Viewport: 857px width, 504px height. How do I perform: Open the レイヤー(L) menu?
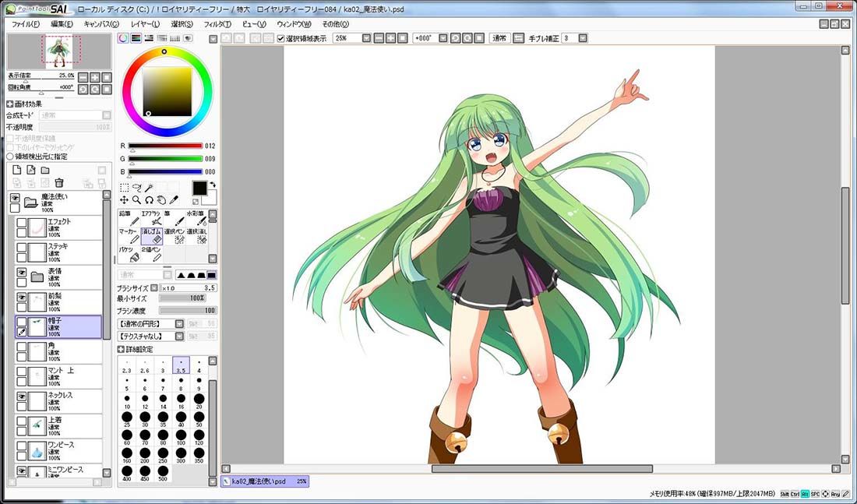click(x=146, y=24)
